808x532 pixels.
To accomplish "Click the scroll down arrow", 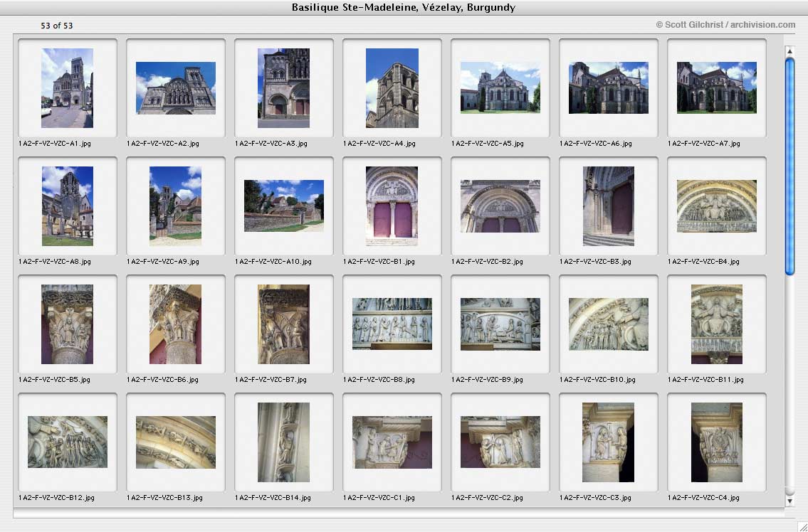I will coord(789,501).
